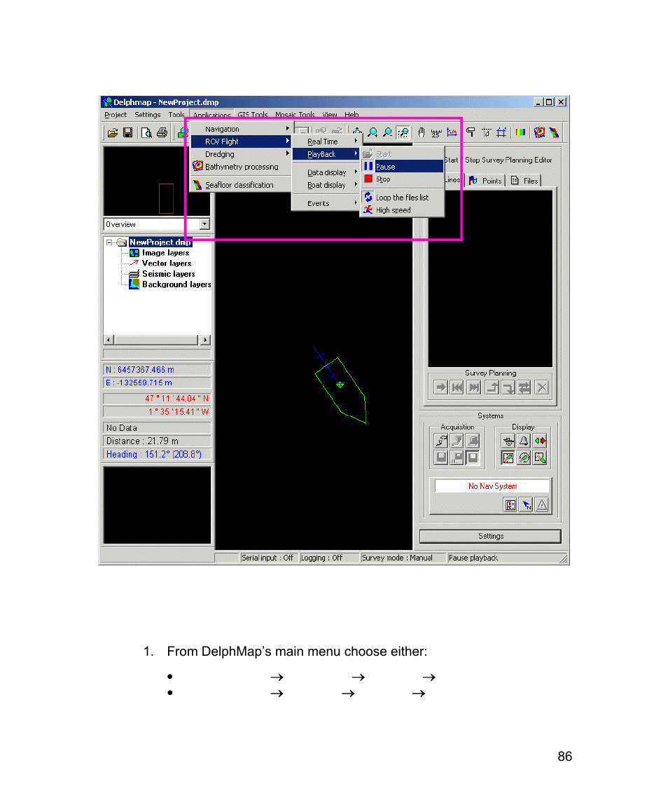This screenshot has height=812, width=668.
Task: Click the serial cable Acquisition icon
Action: (x=440, y=441)
